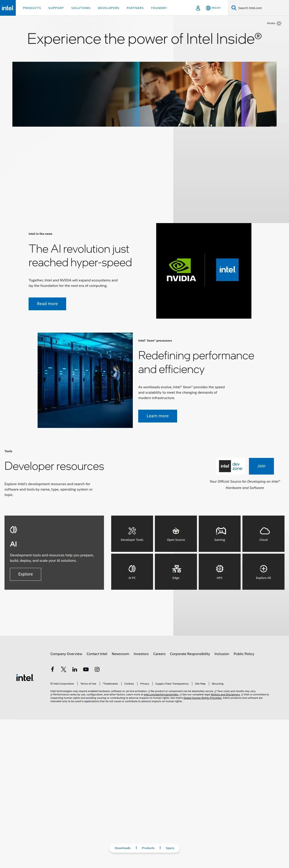The width and height of the screenshot is (289, 868).
Task: Open Inclusion footer link
Action: (222, 654)
